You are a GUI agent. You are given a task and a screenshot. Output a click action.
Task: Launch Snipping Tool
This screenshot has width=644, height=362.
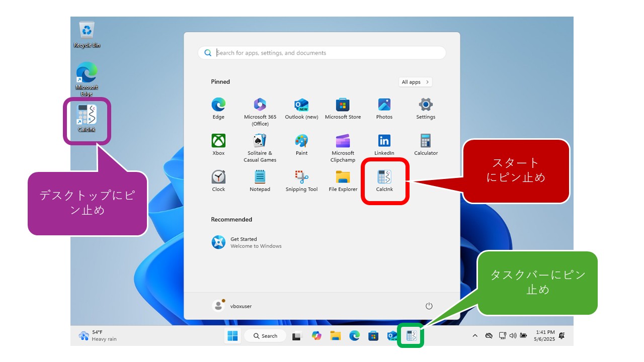pyautogui.click(x=301, y=181)
